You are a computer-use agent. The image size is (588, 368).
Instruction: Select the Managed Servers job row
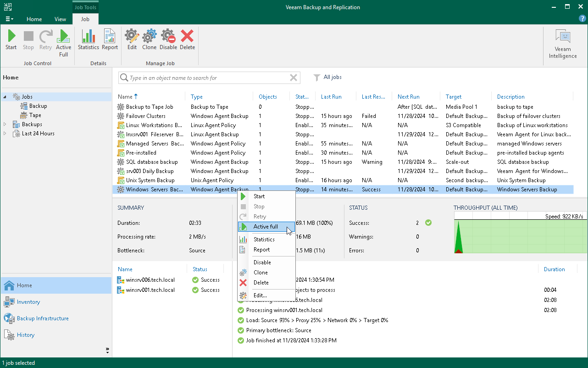click(x=344, y=144)
